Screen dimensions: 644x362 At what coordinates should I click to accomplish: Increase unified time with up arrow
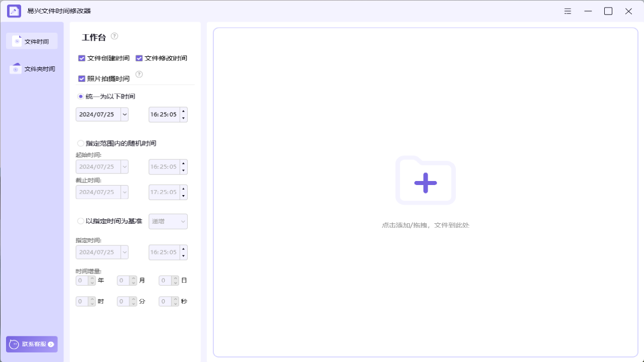tap(184, 111)
